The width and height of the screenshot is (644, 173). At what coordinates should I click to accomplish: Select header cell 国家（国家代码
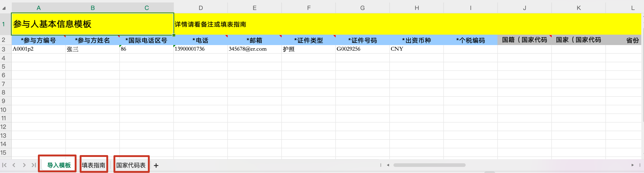pos(578,40)
